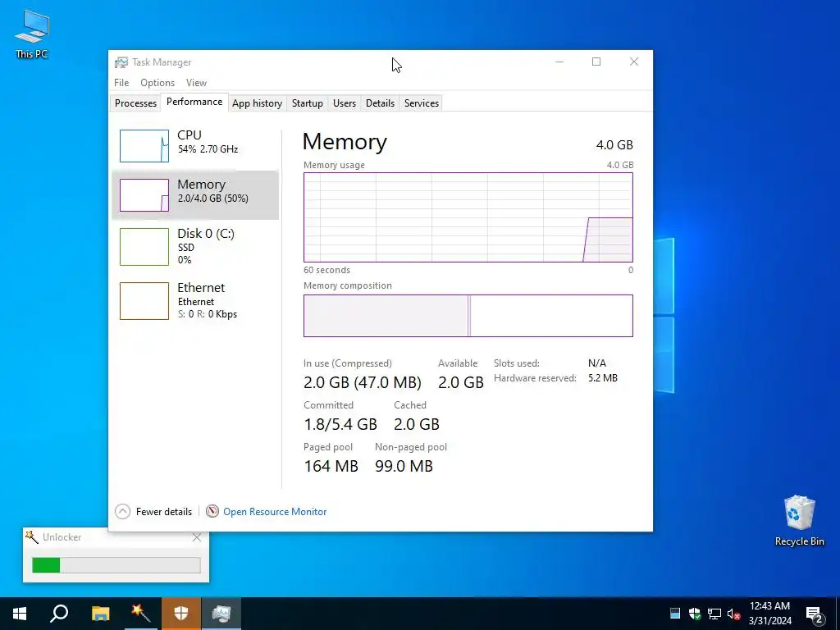Open the View menu
Screen dimensions: 840x630
[x=196, y=83]
